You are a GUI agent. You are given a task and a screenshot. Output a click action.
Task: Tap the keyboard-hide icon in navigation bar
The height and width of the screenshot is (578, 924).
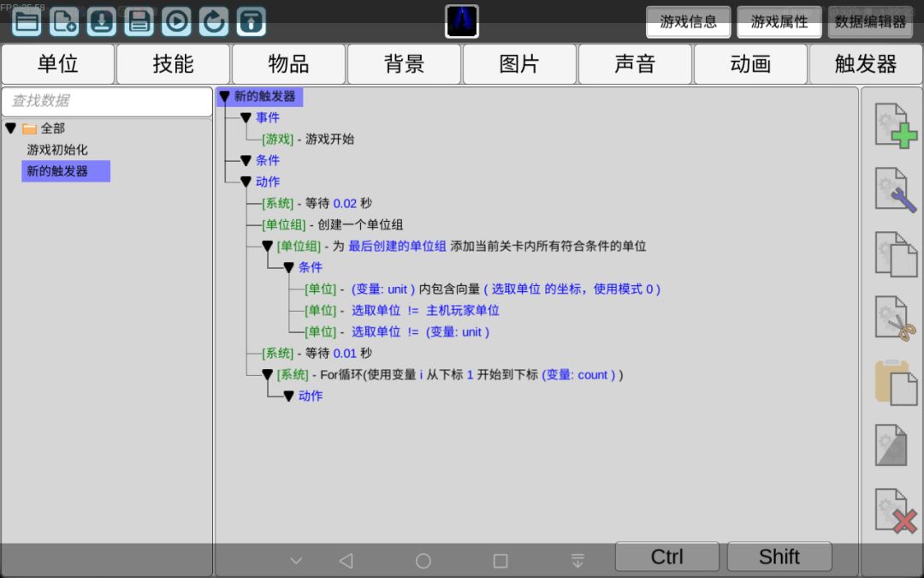[x=577, y=561]
